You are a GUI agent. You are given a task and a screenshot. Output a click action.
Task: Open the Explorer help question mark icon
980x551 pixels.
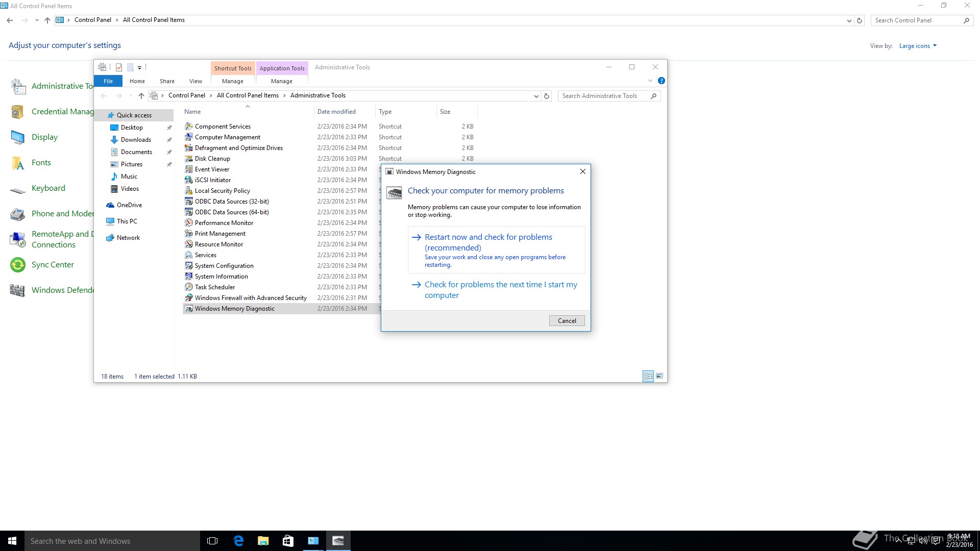(x=661, y=81)
